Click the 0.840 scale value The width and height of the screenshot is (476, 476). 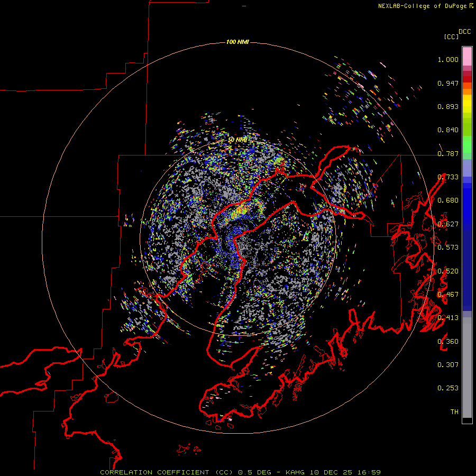pos(448,130)
